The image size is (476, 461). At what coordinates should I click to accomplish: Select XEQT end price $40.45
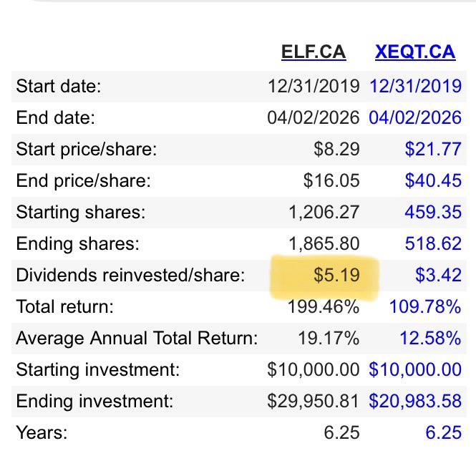433,180
